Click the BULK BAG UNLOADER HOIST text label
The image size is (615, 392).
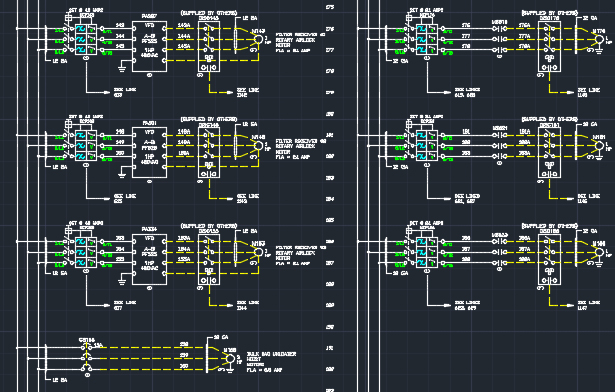pos(271,357)
